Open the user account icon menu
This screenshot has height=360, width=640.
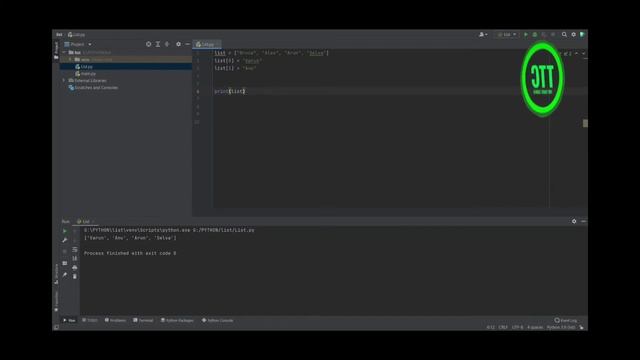coord(483,35)
